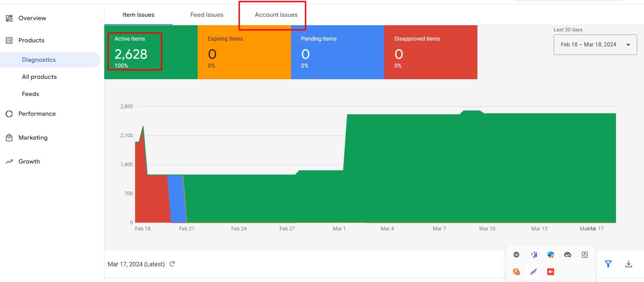Click the Marketing shopping bag icon
Viewport: 644px width, 282px height.
click(x=9, y=138)
